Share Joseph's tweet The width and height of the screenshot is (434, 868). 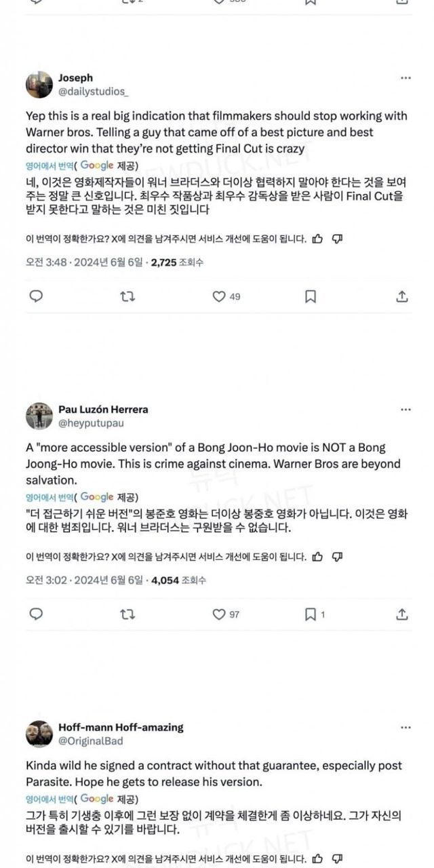coord(401,296)
